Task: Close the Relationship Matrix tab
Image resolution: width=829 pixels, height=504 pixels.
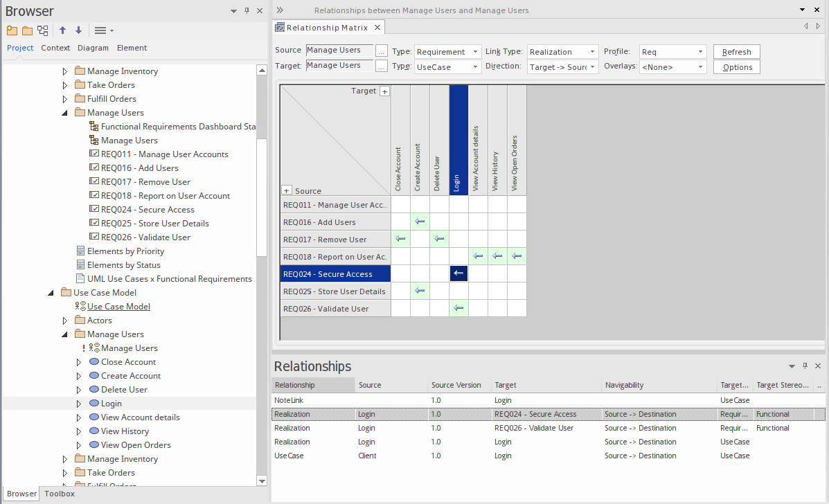Action: [377, 28]
